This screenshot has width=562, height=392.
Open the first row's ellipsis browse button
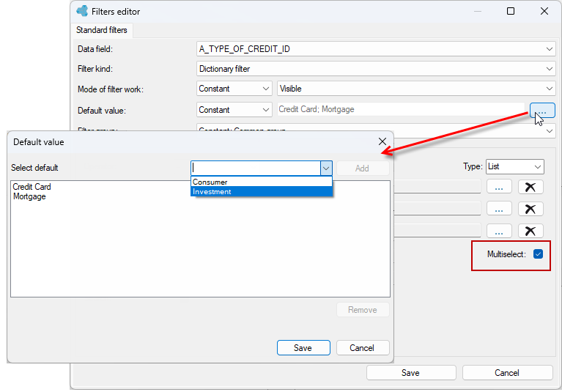click(x=499, y=187)
